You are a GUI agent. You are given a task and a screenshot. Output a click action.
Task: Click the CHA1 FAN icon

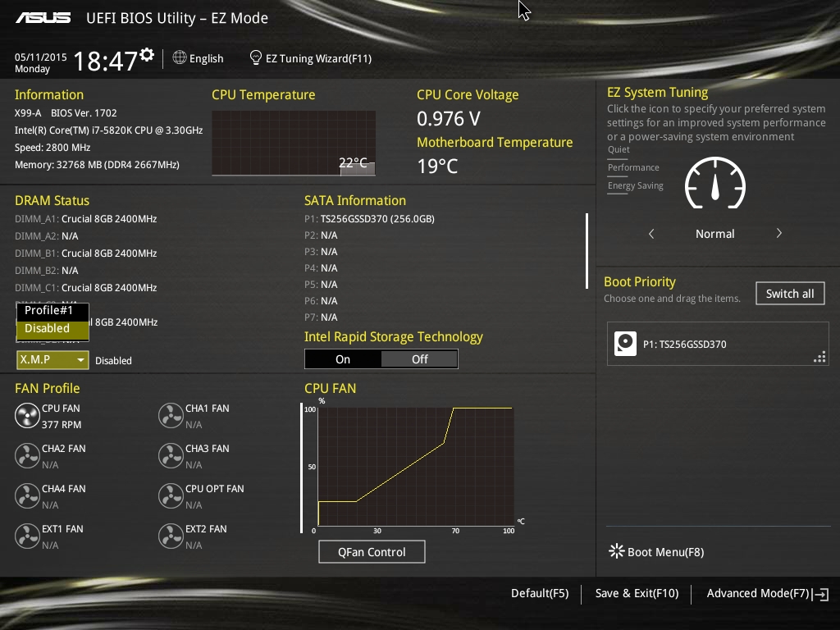click(x=171, y=416)
